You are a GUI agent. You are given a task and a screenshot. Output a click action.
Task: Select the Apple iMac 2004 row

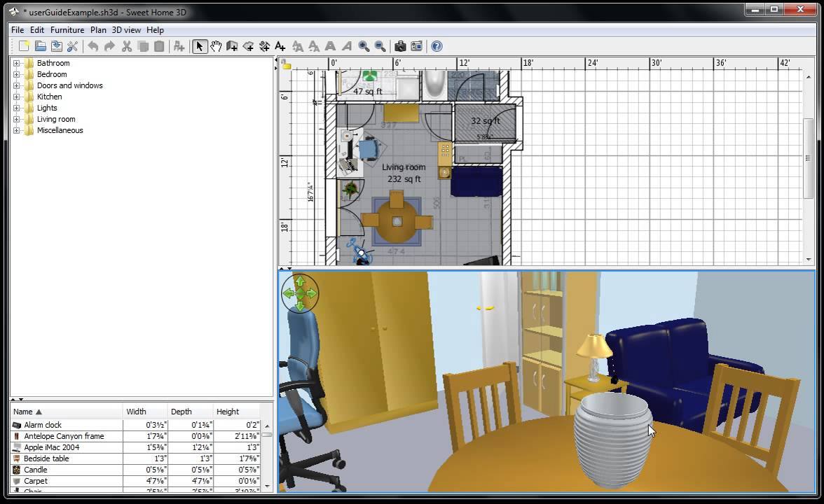tap(136, 447)
